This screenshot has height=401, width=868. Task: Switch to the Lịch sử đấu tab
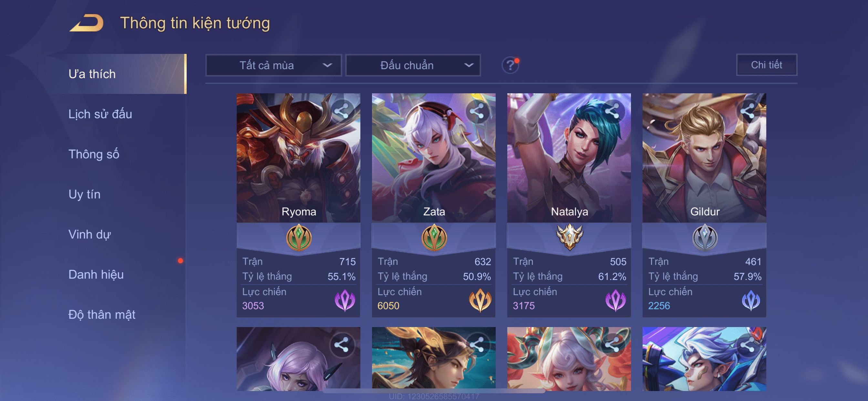click(x=100, y=114)
